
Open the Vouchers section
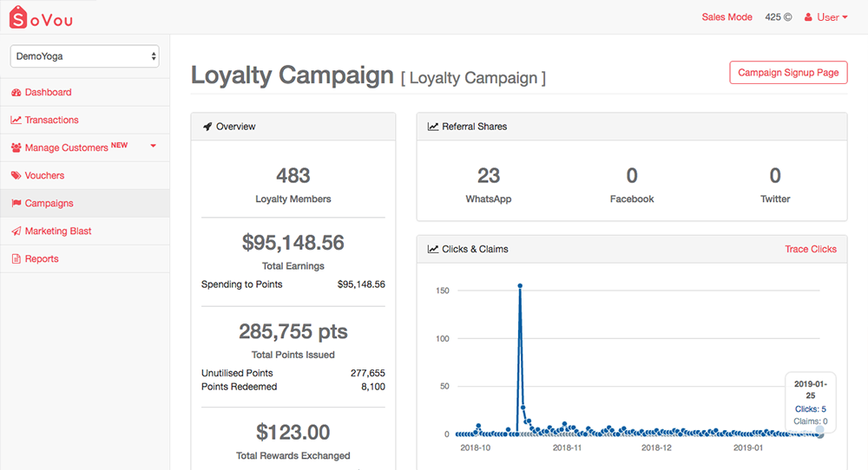click(85, 175)
